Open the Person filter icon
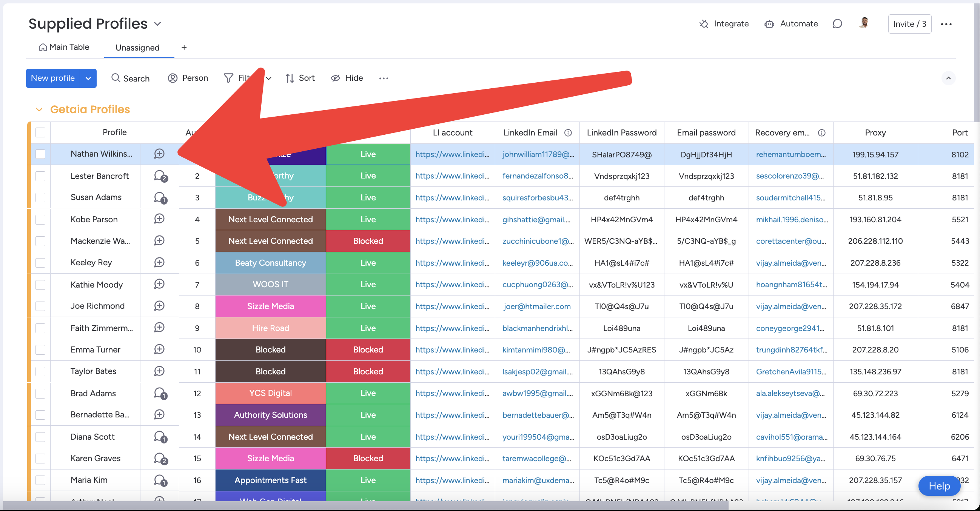Screen dimensions: 980x511 (173, 78)
